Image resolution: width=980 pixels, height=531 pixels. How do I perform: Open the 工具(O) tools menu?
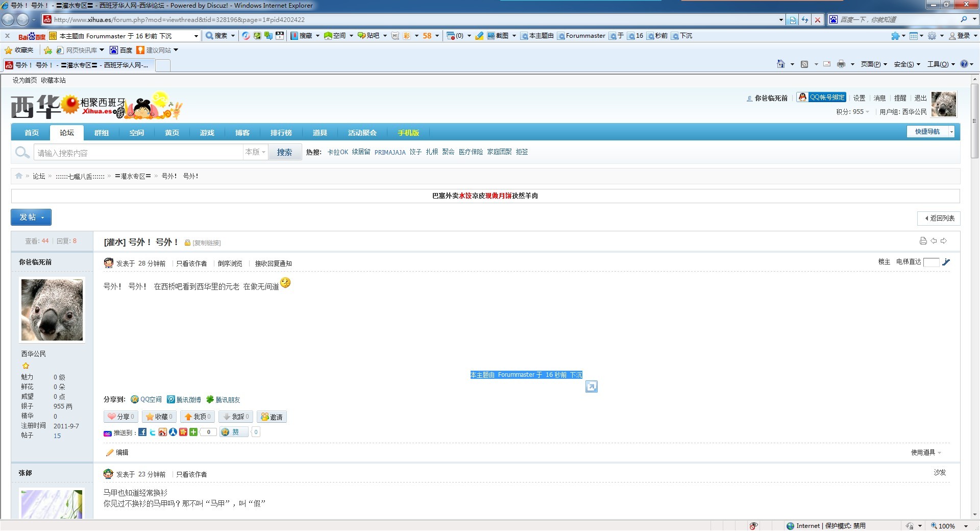[940, 64]
